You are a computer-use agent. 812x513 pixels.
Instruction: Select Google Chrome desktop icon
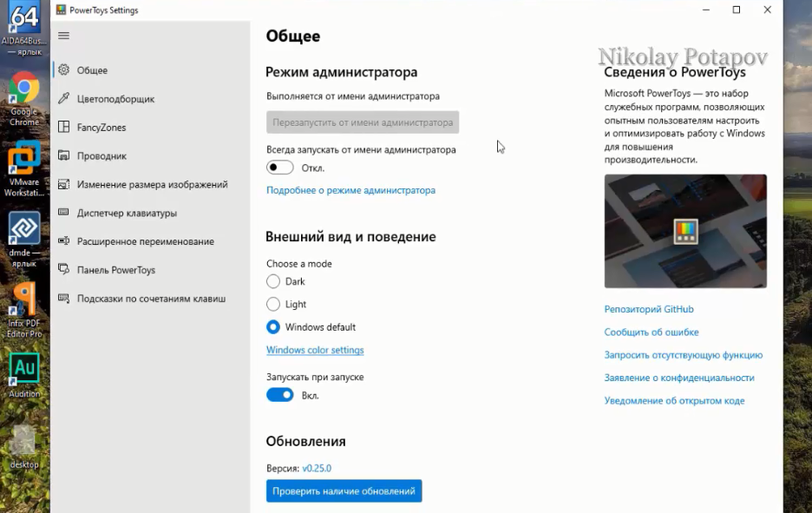(23, 100)
